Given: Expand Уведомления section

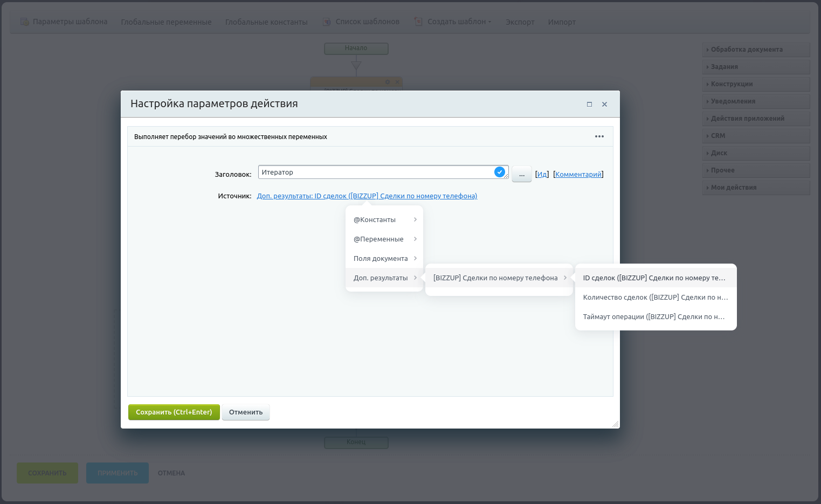Looking at the screenshot, I should (756, 101).
